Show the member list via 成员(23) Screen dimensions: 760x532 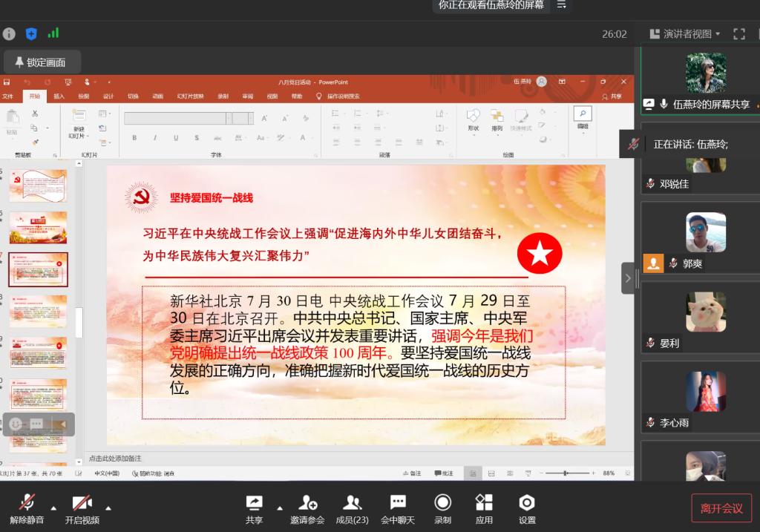pos(352,508)
